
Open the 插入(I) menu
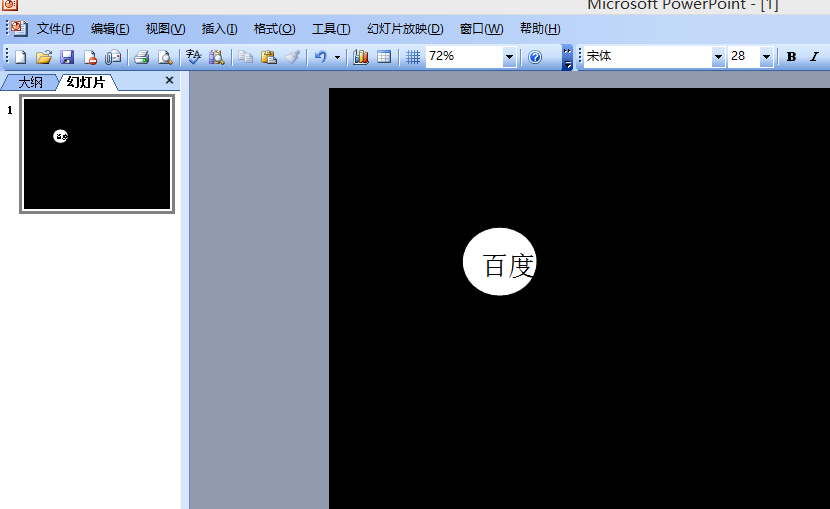[x=219, y=29]
